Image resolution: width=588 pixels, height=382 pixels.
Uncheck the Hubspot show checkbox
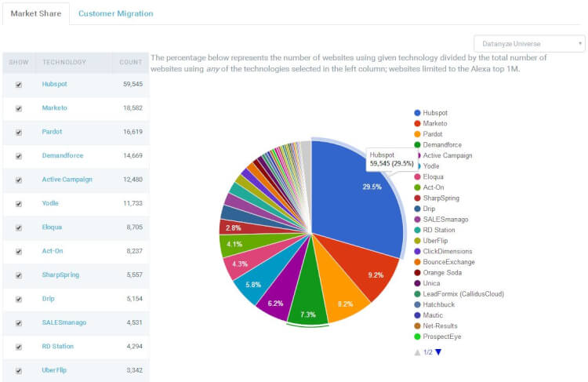tap(19, 85)
